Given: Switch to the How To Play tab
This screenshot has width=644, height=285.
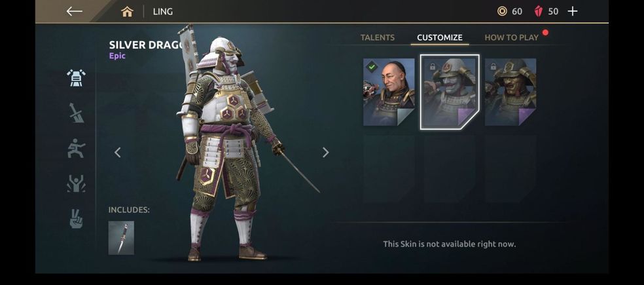Looking at the screenshot, I should click(x=511, y=37).
